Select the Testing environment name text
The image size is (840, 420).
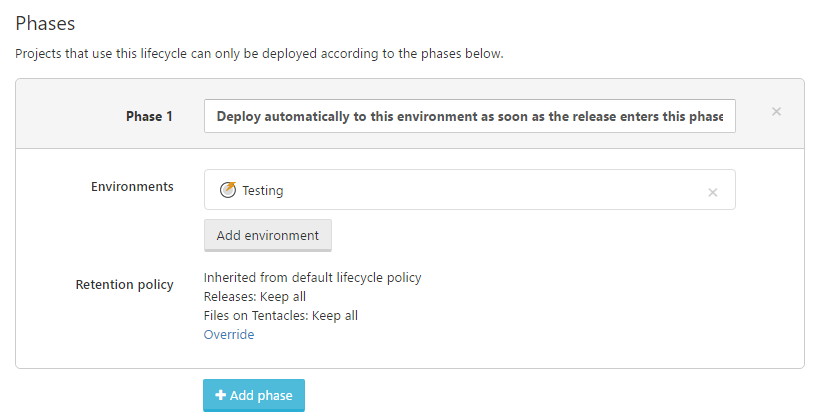click(x=263, y=190)
